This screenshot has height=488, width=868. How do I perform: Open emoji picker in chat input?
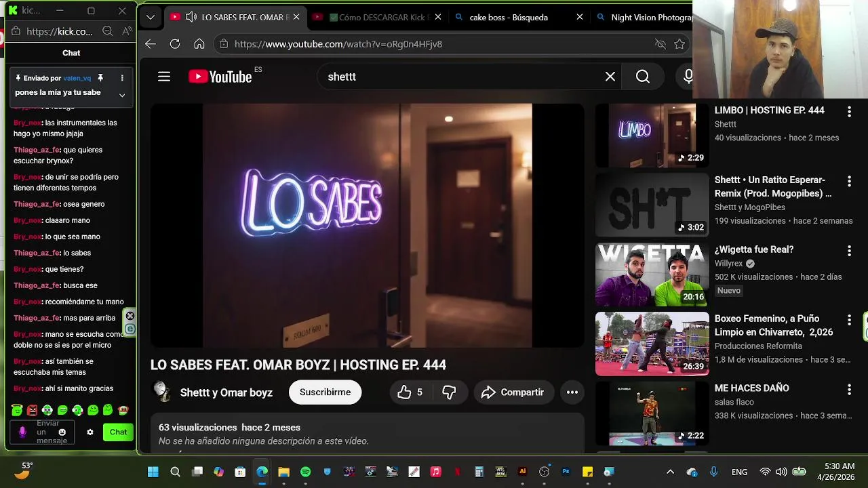click(62, 432)
